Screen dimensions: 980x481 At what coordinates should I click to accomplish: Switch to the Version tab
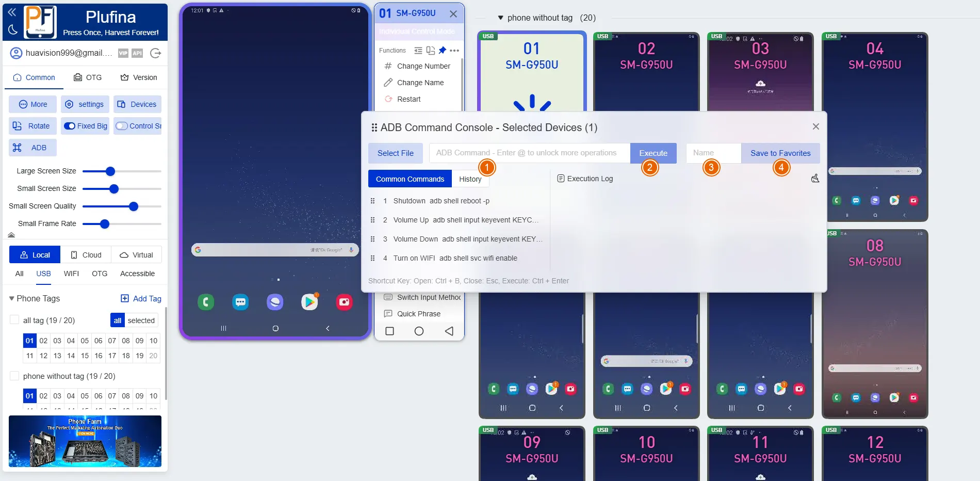pos(139,77)
